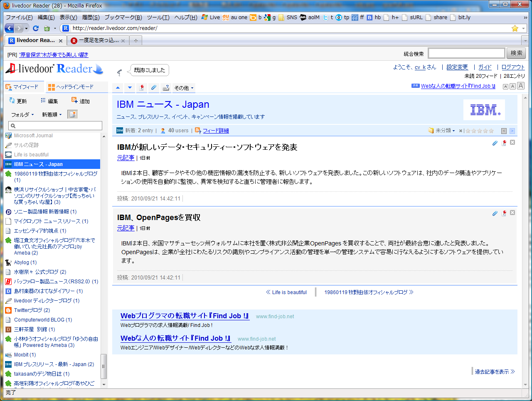Image resolution: width=532 pixels, height=401 pixels.
Task: Click 検索 search button
Action: (517, 53)
